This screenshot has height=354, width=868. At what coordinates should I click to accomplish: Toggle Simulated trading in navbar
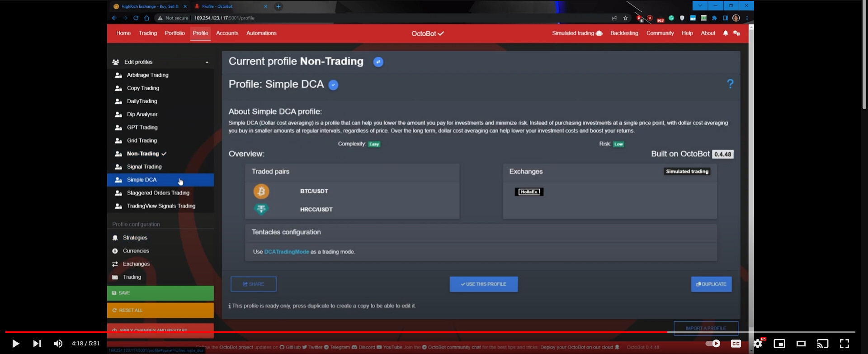click(x=577, y=33)
